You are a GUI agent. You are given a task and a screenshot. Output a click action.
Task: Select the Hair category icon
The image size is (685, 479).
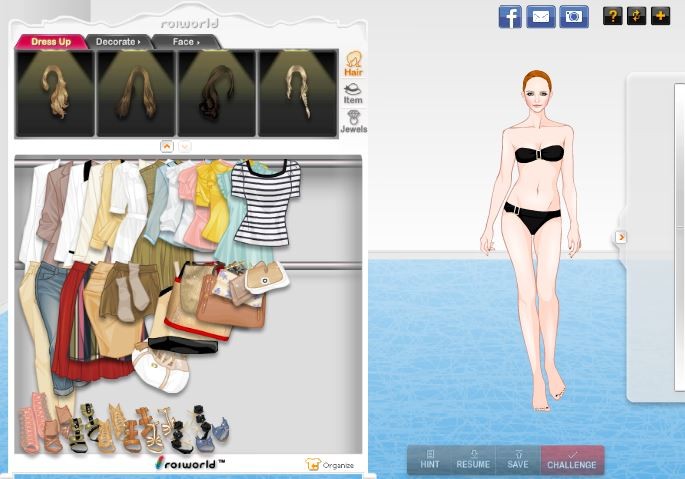(x=353, y=65)
